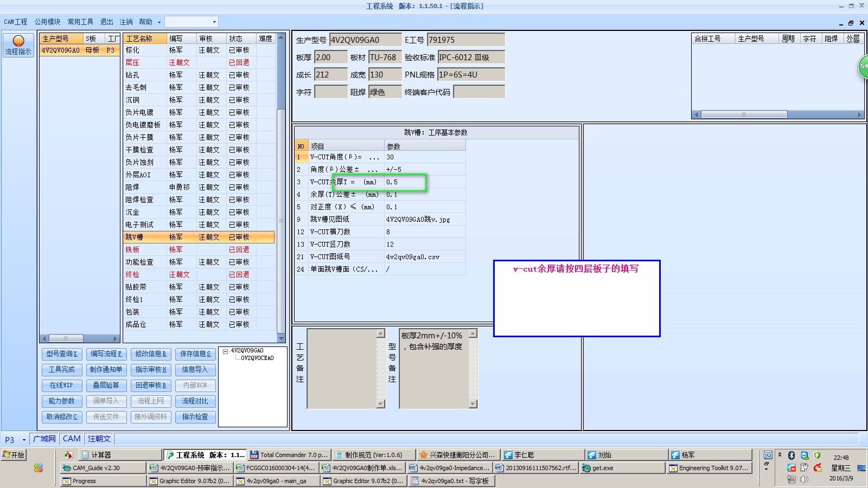Open 杨军 chat taskbar item
The height and width of the screenshot is (488, 868).
(x=710, y=455)
